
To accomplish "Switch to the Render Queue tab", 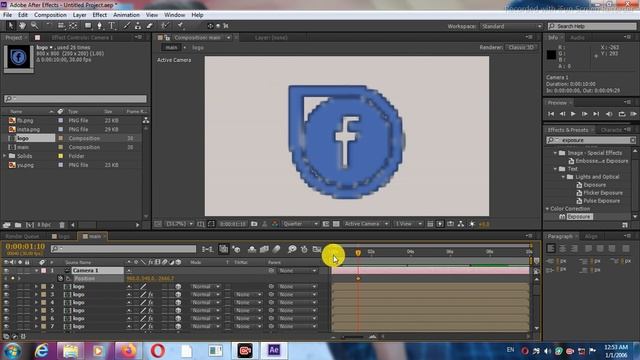I will 22,236.
